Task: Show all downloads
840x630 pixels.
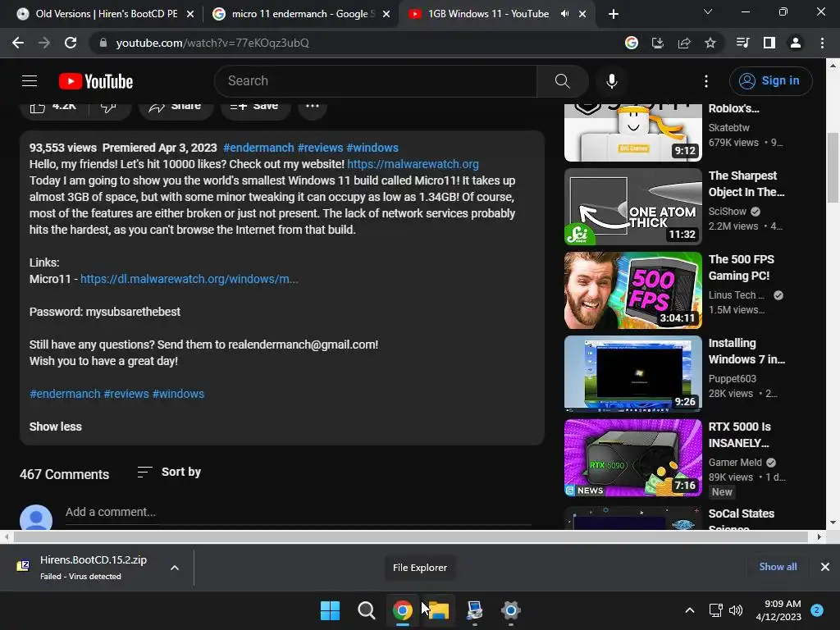Action: pyautogui.click(x=778, y=566)
